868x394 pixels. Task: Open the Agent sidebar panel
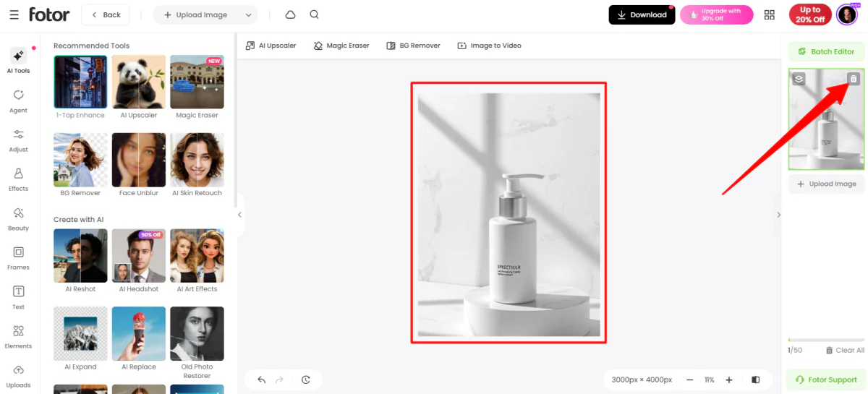click(19, 101)
